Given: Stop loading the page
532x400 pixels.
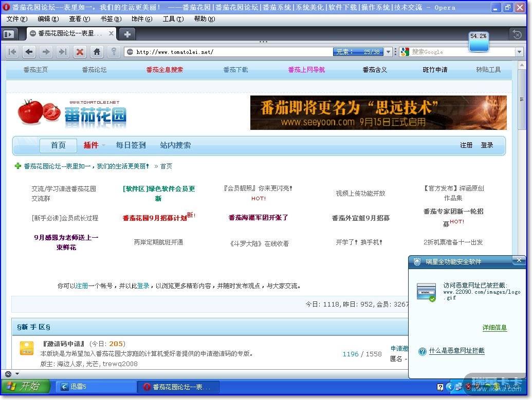Looking at the screenshot, I should click(x=80, y=52).
